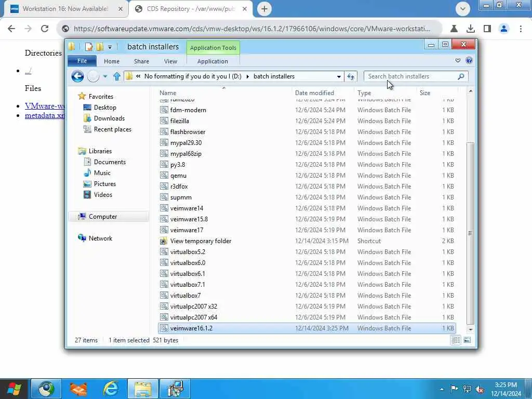This screenshot has height=399, width=532.
Task: Open recent locations dropdown arrow
Action: [x=105, y=76]
